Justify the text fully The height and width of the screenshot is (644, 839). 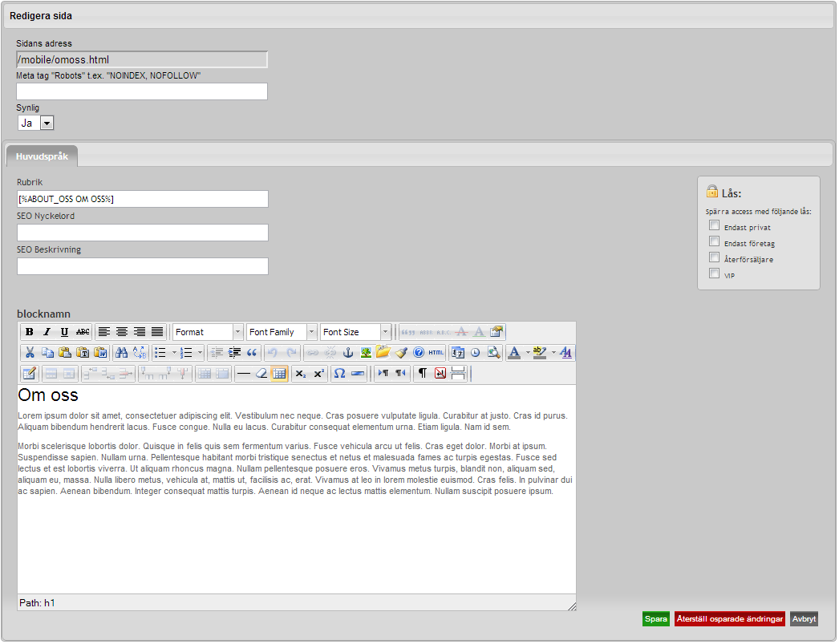pos(157,332)
